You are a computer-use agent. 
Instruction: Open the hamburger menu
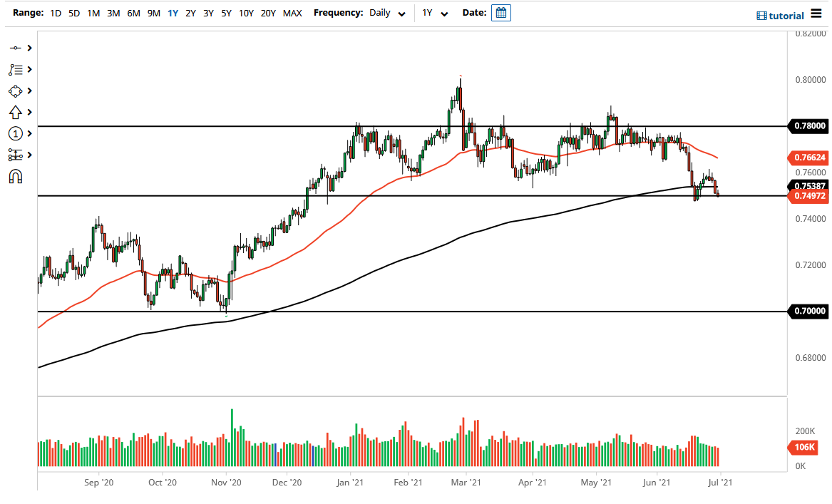(817, 13)
